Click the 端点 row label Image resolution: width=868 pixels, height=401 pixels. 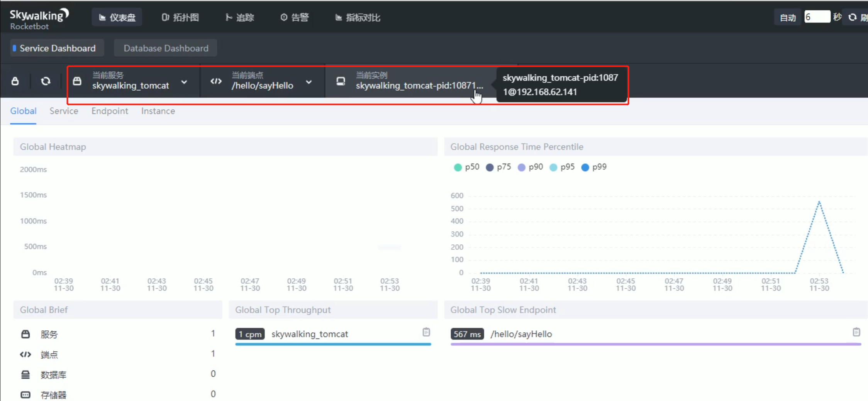click(49, 355)
